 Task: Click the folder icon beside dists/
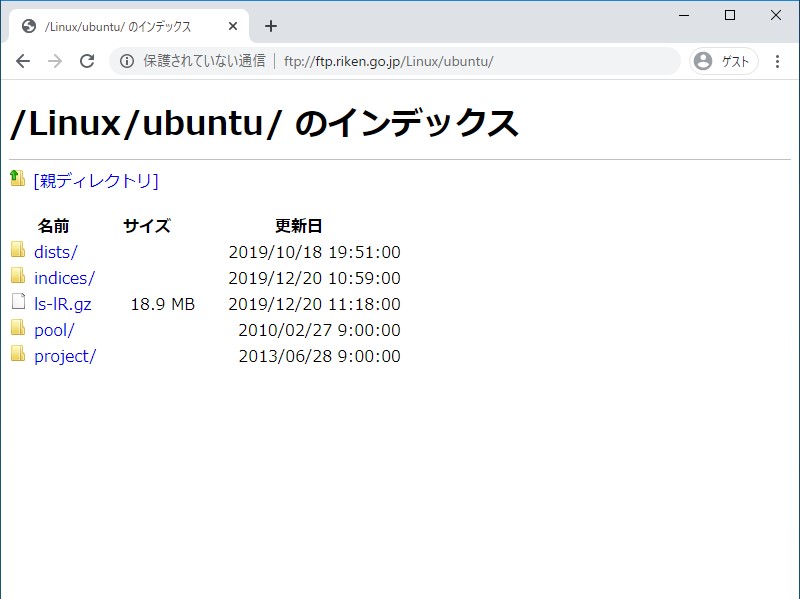pyautogui.click(x=18, y=251)
